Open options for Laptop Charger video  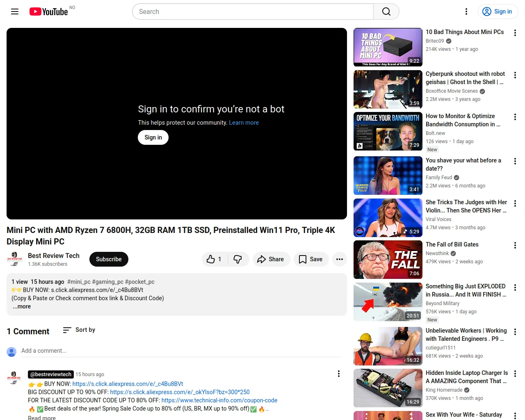coord(515,374)
